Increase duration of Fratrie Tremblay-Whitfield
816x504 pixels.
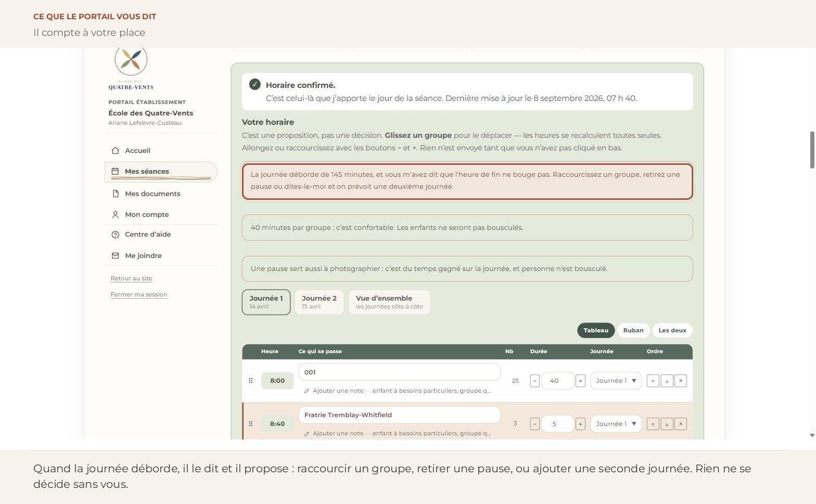pos(580,424)
